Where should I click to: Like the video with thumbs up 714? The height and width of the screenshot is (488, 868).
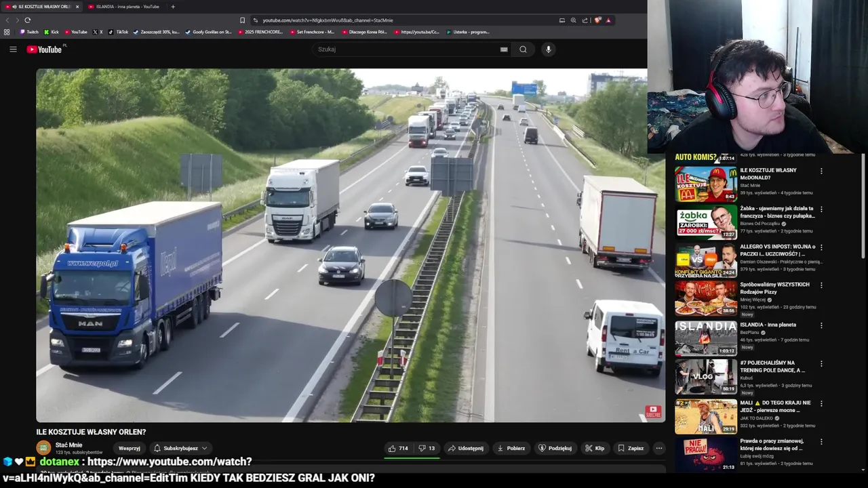pyautogui.click(x=399, y=448)
